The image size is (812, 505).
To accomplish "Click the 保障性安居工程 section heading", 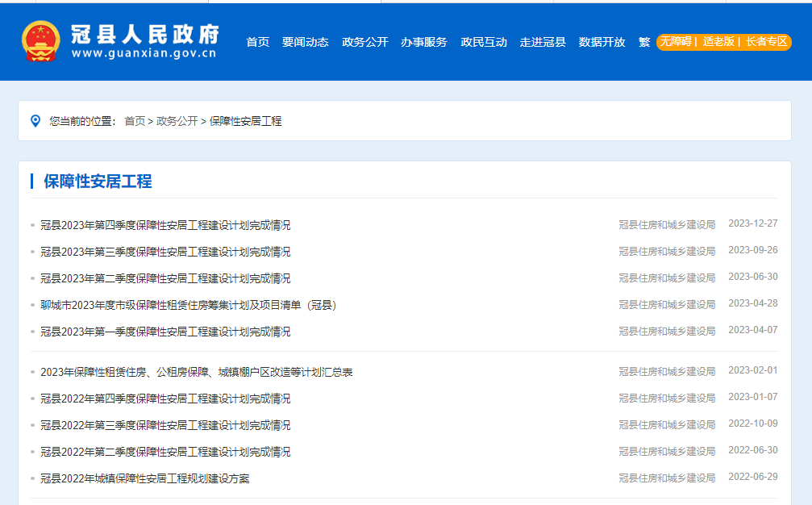I will 98,182.
